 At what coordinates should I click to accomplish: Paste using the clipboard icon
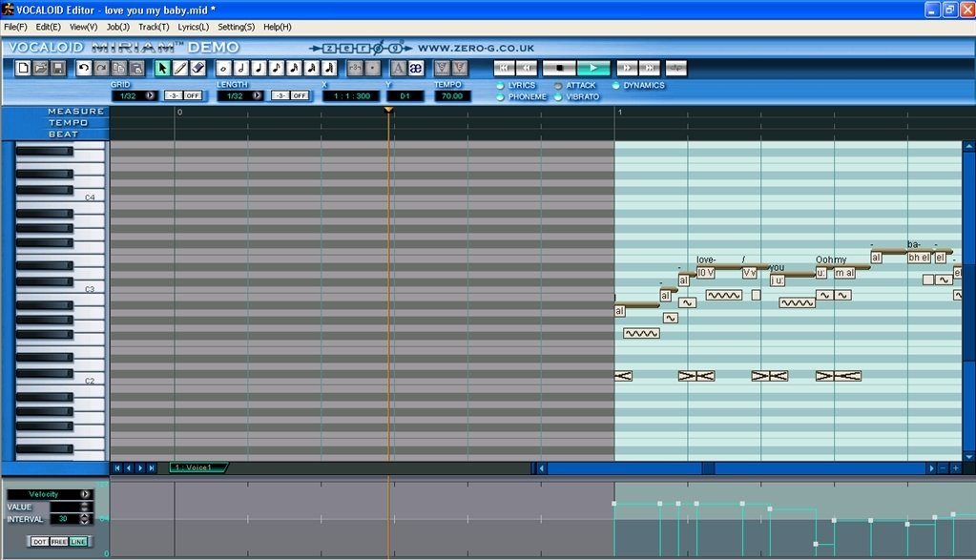(x=136, y=68)
